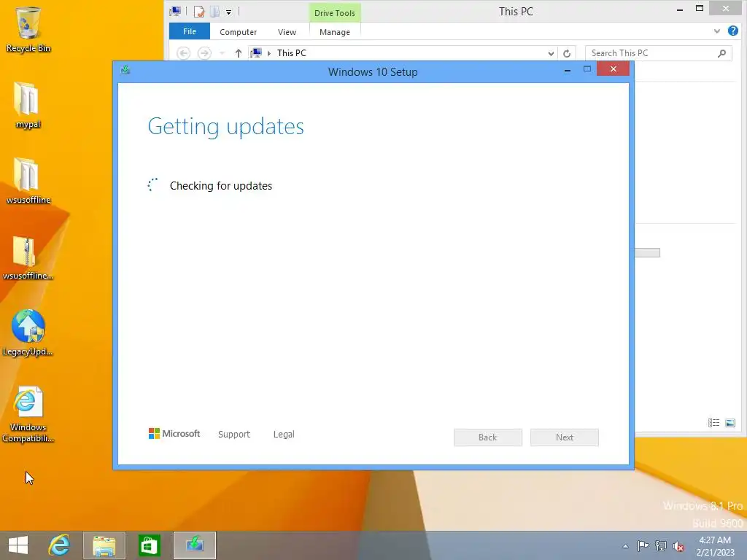Click New folder icon in Quick Access Toolbar
This screenshot has height=560, width=747.
pos(215,12)
